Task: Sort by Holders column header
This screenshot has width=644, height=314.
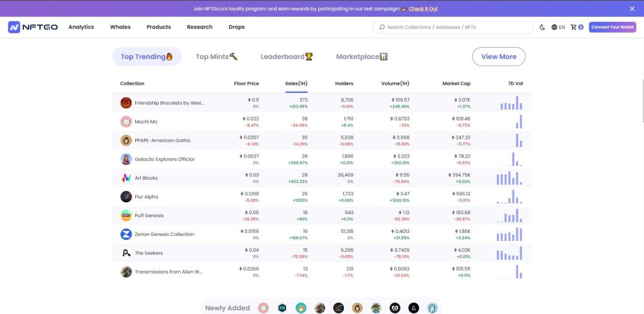Action: pyautogui.click(x=344, y=84)
